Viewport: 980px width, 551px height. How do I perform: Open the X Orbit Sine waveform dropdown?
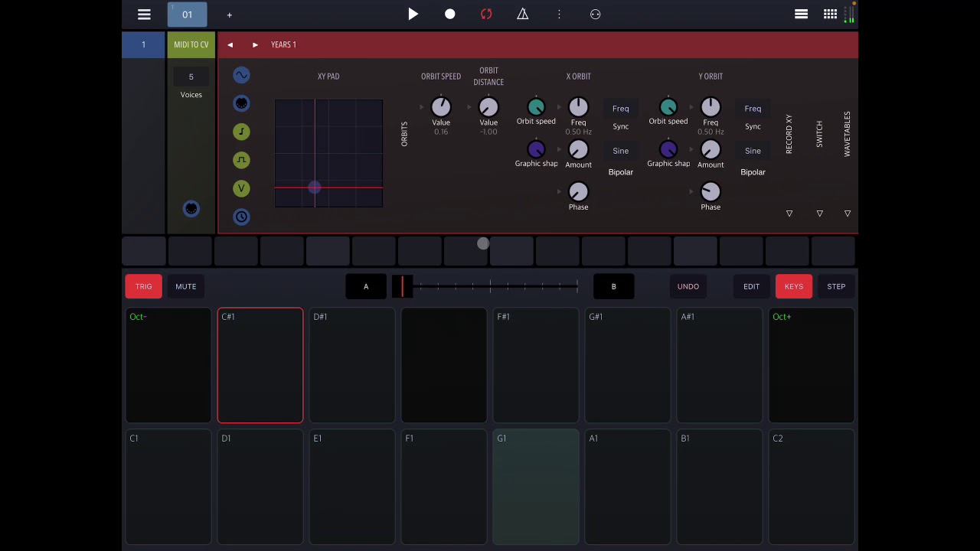[621, 151]
